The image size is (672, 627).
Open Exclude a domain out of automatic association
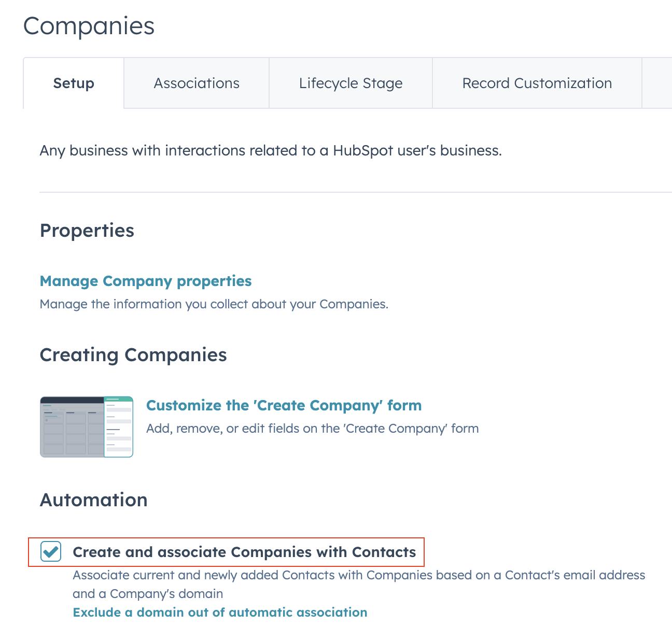click(x=220, y=612)
